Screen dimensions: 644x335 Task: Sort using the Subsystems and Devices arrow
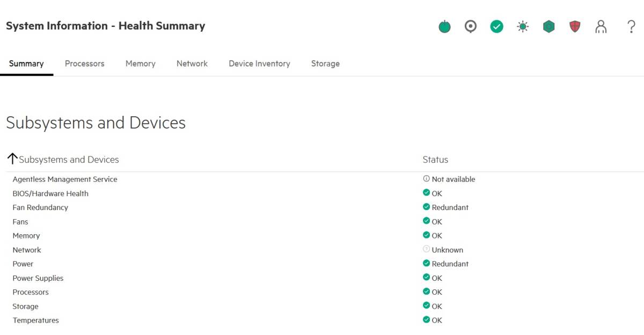point(12,159)
